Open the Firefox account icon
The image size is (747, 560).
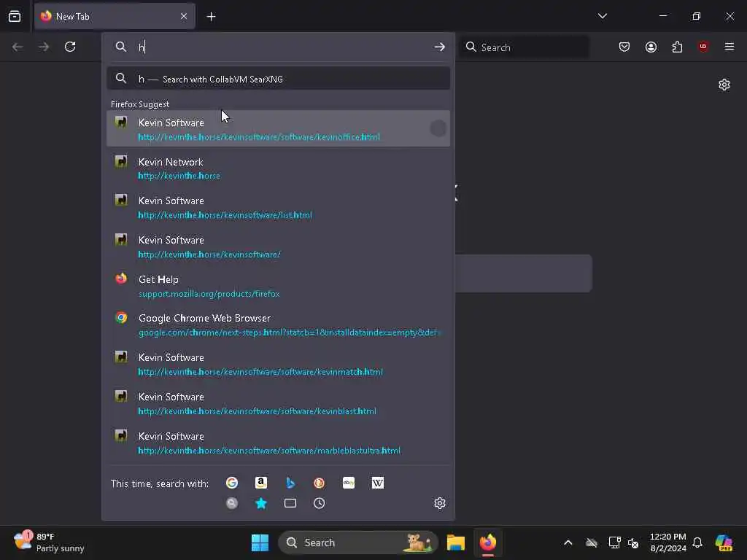[x=651, y=47]
